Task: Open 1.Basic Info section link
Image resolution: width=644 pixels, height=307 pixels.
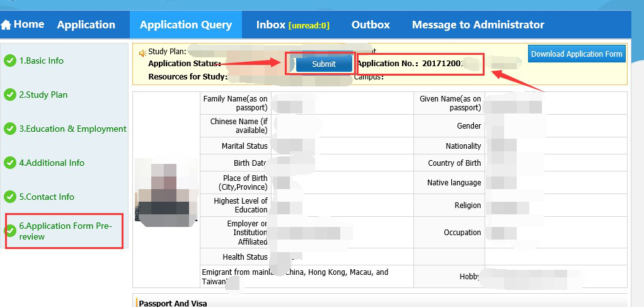Action: point(42,61)
